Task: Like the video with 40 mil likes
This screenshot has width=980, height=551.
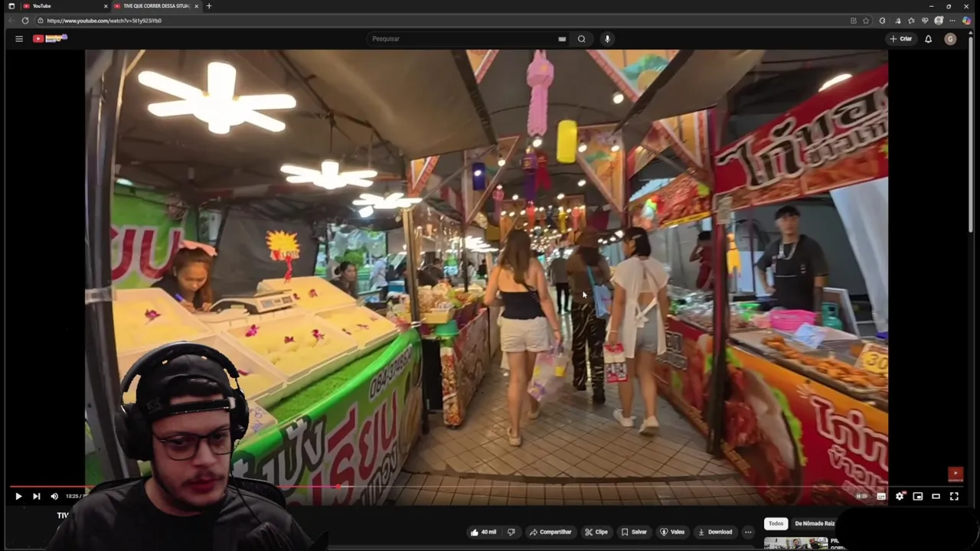Action: pyautogui.click(x=484, y=532)
